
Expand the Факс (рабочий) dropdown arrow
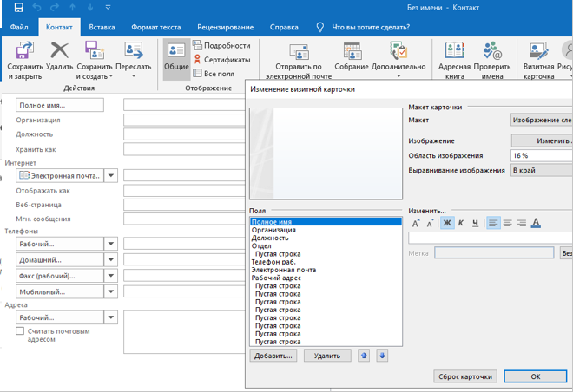point(111,276)
